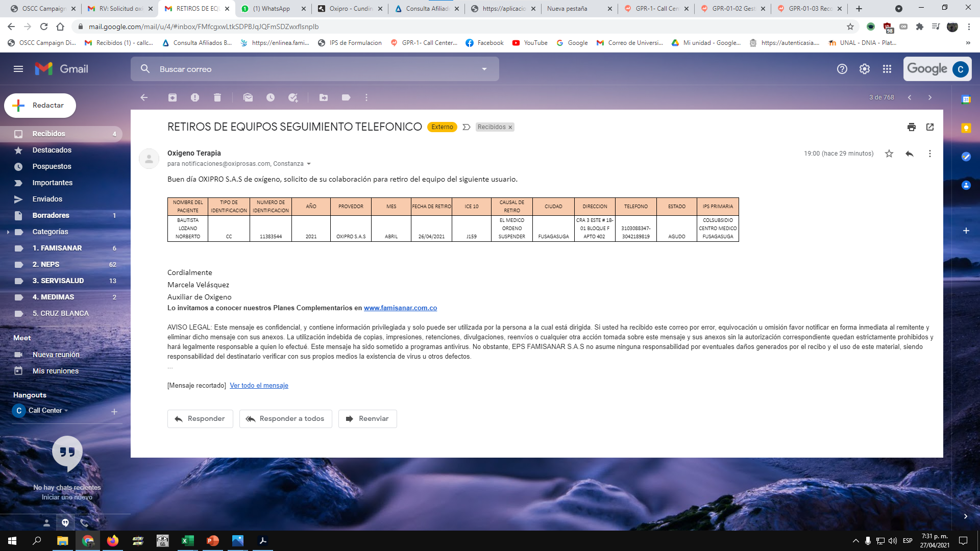Open Contacts side panel
The width and height of the screenshot is (980, 551).
[x=966, y=185]
